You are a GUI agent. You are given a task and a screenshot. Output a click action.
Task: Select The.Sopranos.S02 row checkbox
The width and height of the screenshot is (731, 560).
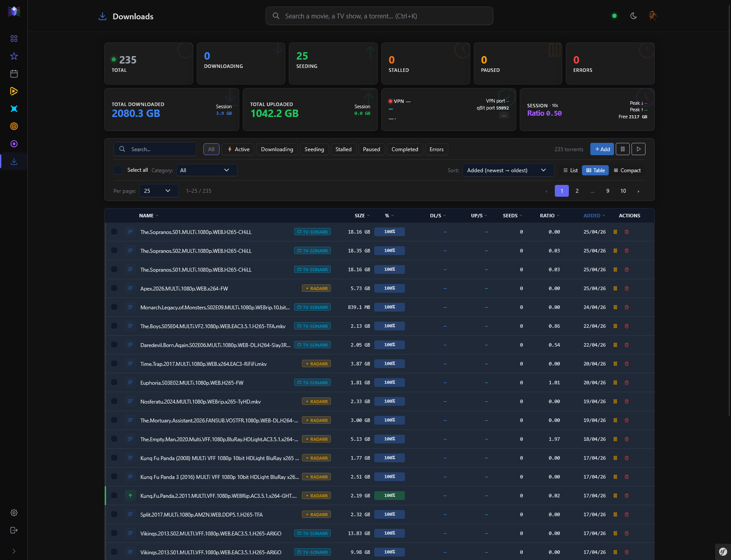click(x=114, y=251)
